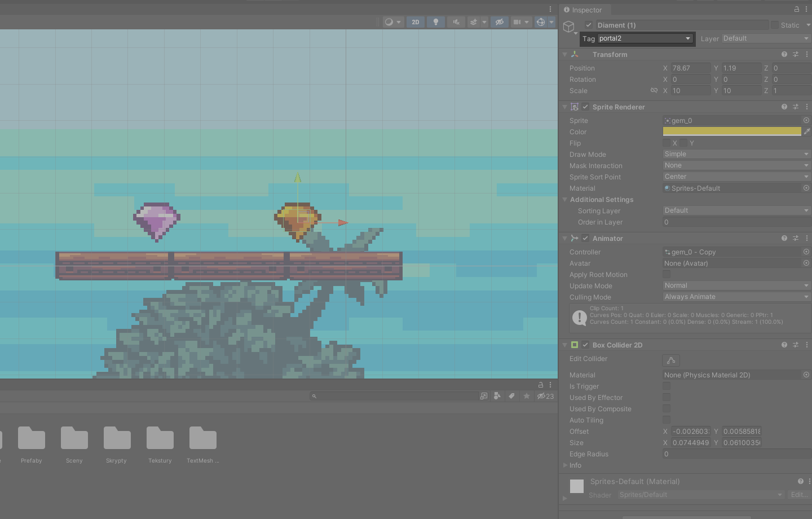Toggle 2D view mode in Scene toolbar
The image size is (812, 519).
pyautogui.click(x=416, y=22)
